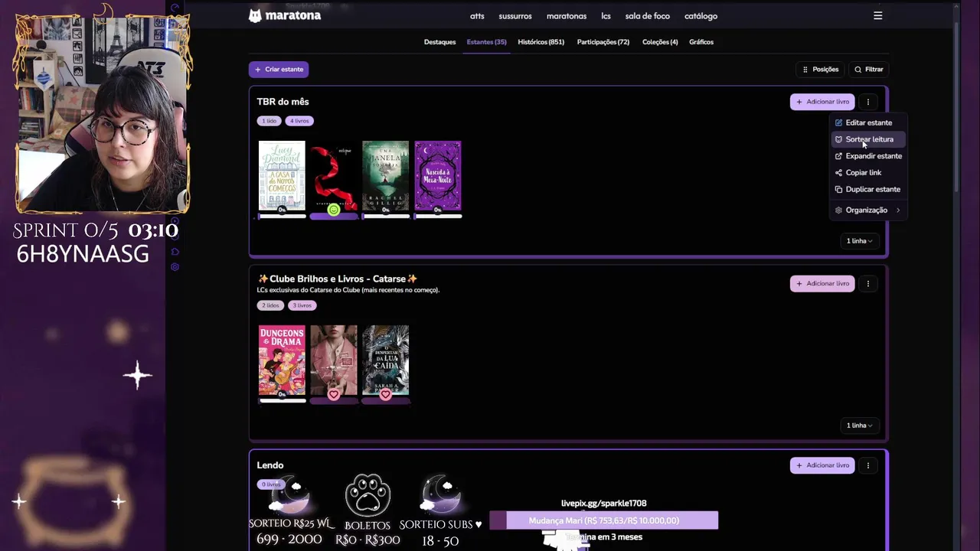The image size is (980, 551).
Task: Click progress bar under A Janela Sombria
Action: tap(386, 217)
